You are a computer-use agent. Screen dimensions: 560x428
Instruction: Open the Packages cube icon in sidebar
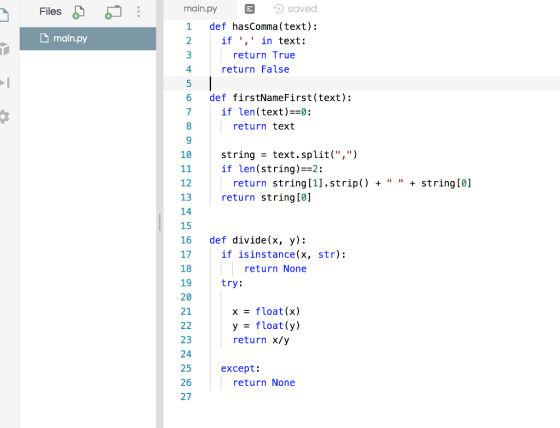[x=4, y=49]
